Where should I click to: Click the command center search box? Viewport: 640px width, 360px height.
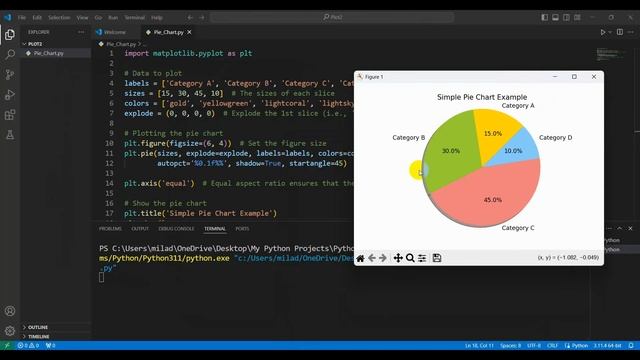click(332, 18)
